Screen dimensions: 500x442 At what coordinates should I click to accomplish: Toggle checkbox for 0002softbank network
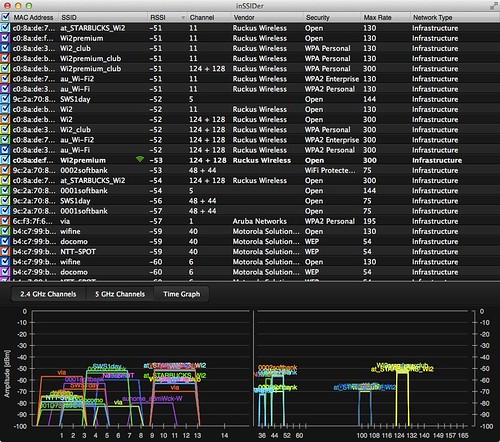pos(5,170)
